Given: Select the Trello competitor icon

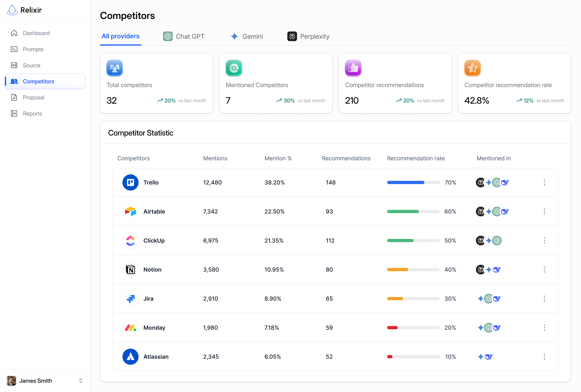Looking at the screenshot, I should (x=130, y=182).
